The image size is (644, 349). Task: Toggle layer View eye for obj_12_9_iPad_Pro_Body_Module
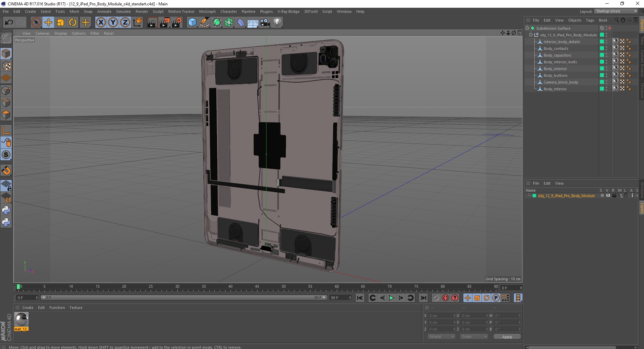point(608,195)
